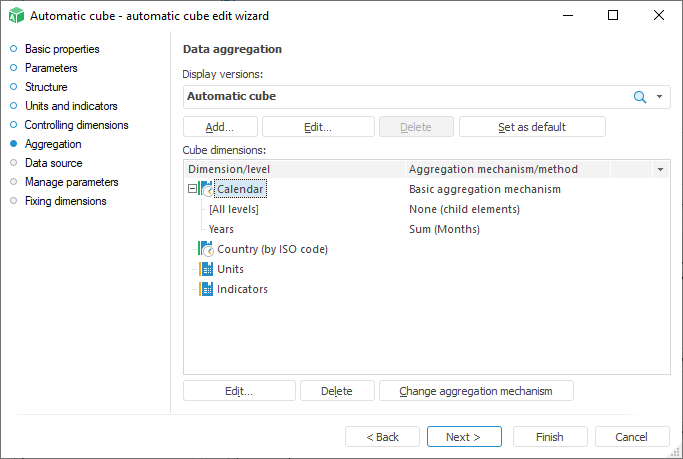The width and height of the screenshot is (683, 459).
Task: Collapse the Calendar tree node
Action: pos(192,189)
